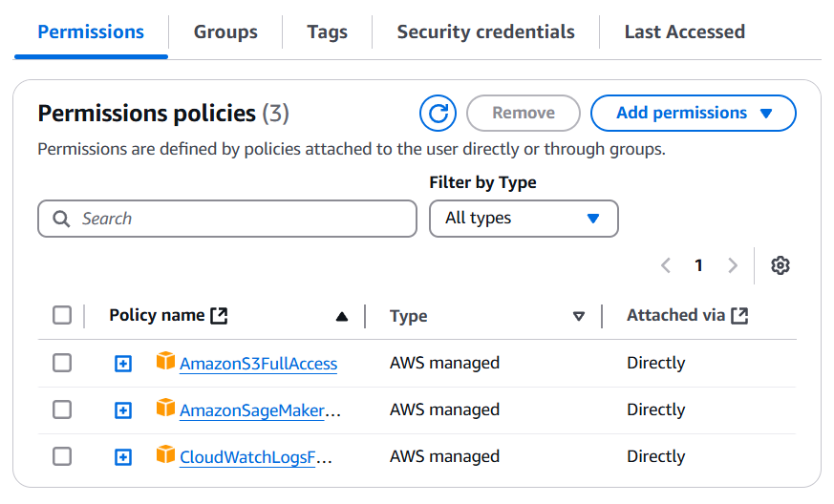Click AWS managed in AmazonS3FullAccess row
The height and width of the screenshot is (504, 834).
[x=444, y=363]
